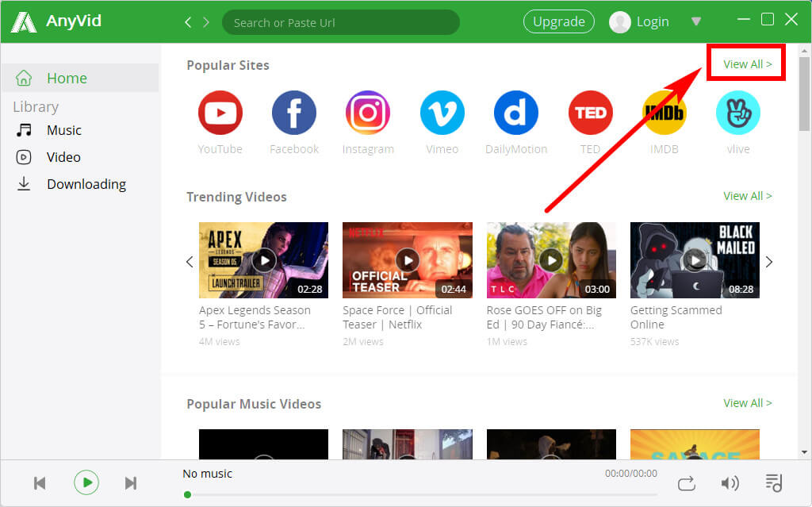Screen dimensions: 812x507
Task: Click the Video library icon
Action: [x=24, y=157]
